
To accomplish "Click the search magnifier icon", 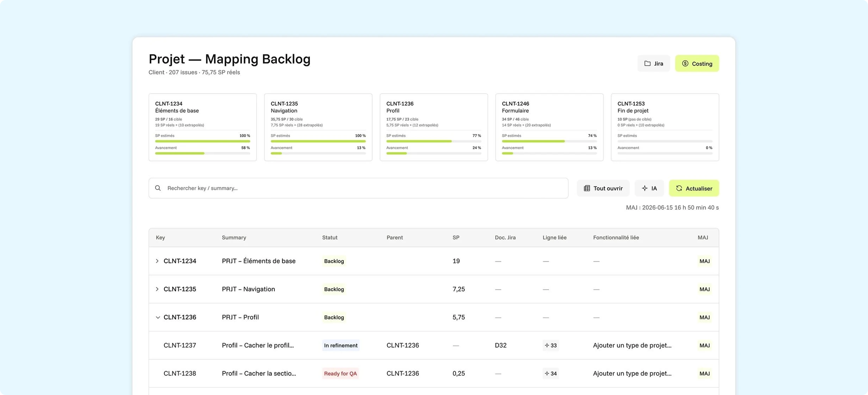I will coord(158,188).
